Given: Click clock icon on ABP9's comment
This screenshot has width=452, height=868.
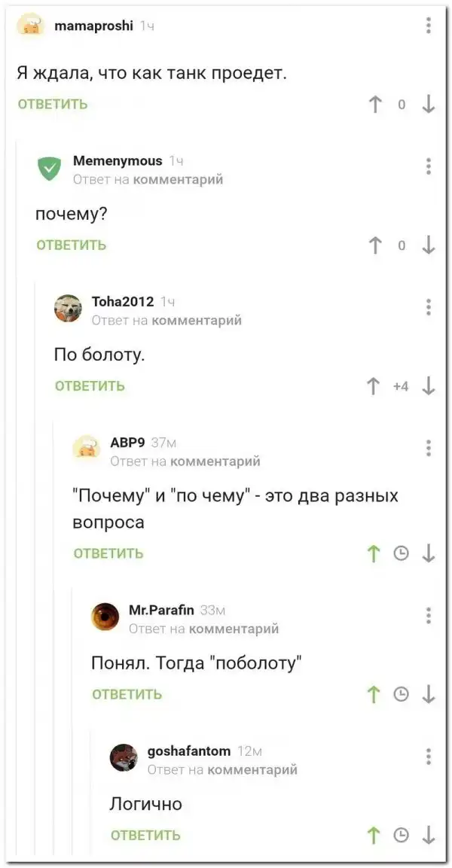Looking at the screenshot, I should [x=402, y=554].
